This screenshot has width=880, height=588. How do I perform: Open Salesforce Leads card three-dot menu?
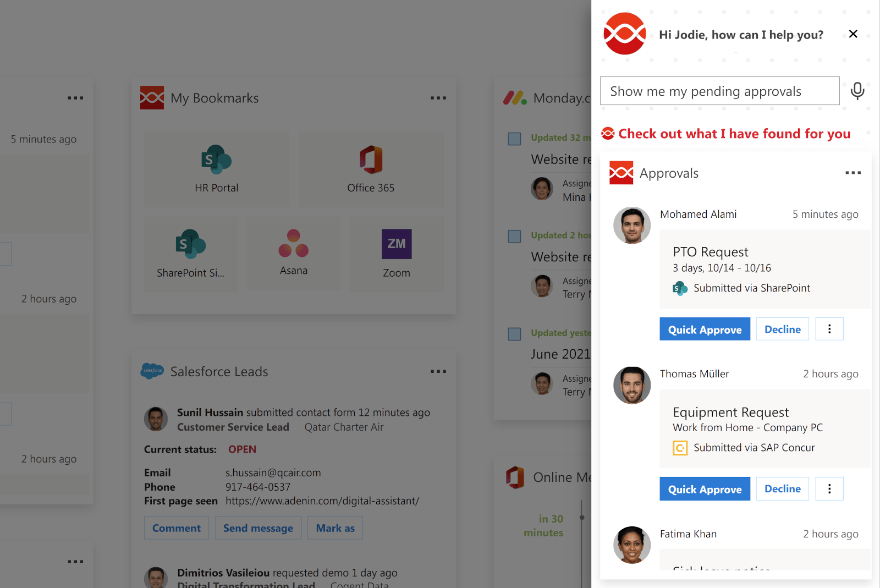(438, 371)
